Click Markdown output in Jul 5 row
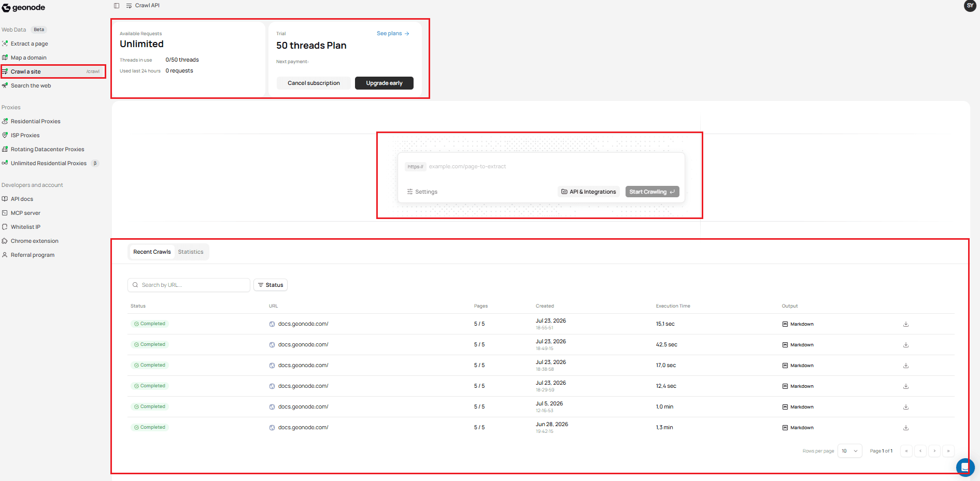 pos(798,407)
